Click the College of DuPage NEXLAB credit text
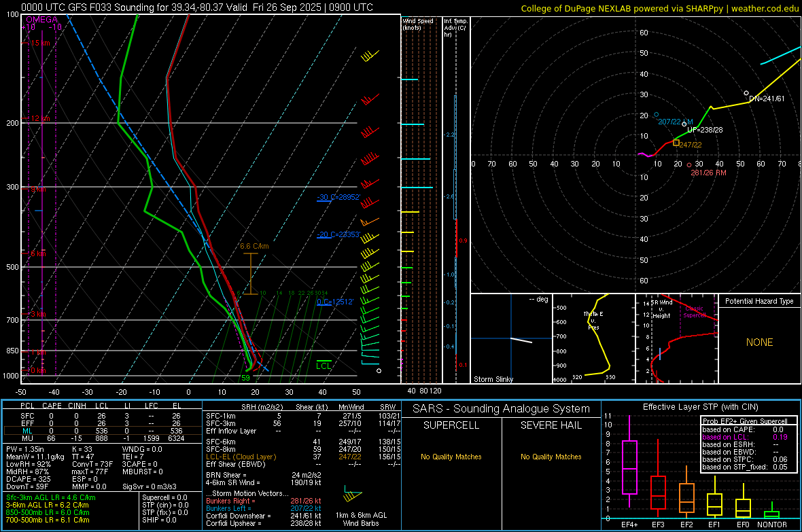Viewport: 802px width, 532px height. [x=659, y=8]
